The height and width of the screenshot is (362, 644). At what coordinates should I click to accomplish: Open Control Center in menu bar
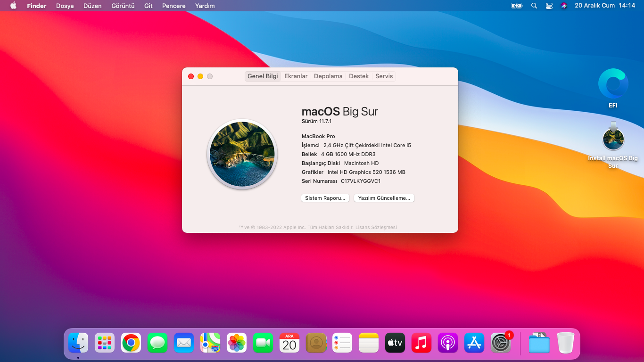(549, 6)
